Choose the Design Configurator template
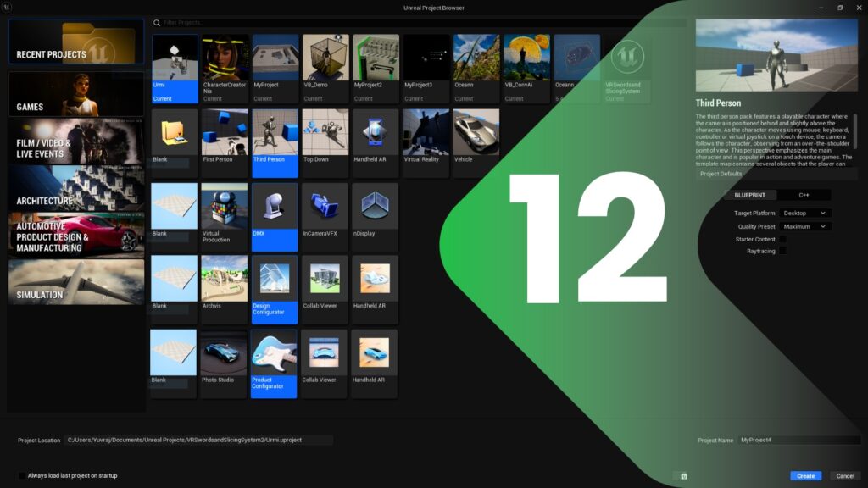The height and width of the screenshot is (488, 868). [275, 290]
